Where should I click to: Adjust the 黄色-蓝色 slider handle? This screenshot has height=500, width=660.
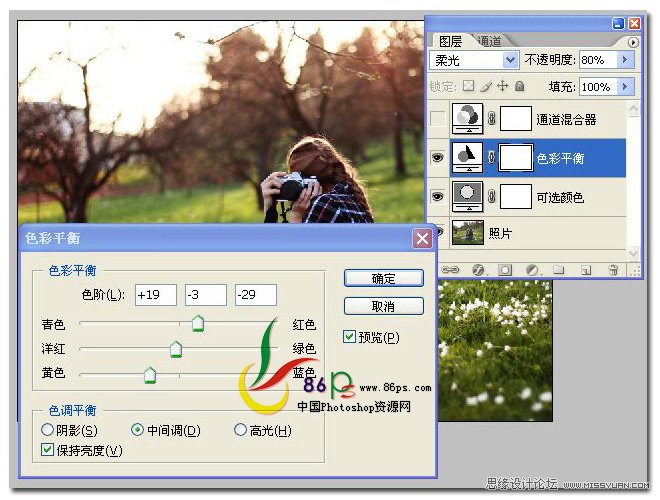point(150,375)
